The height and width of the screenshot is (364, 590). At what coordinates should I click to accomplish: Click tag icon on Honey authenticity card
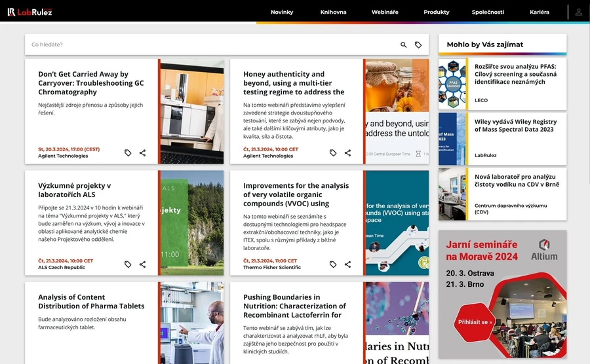click(x=333, y=153)
